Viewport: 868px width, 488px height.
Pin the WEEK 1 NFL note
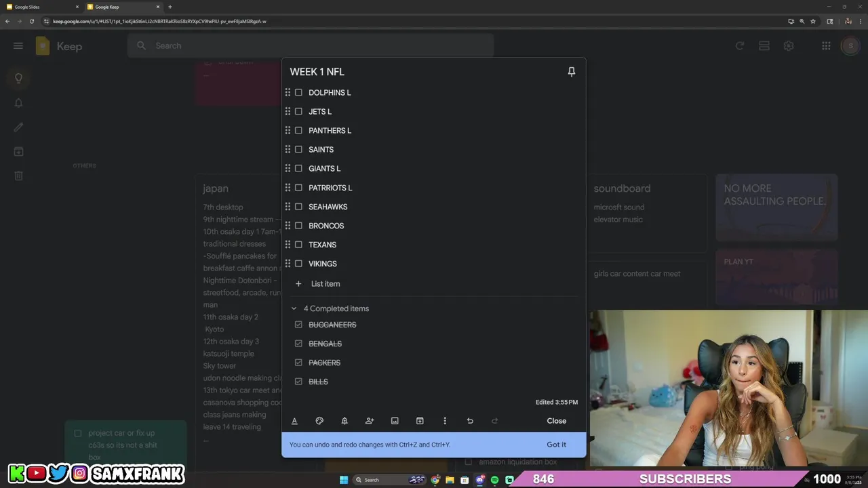pos(571,72)
